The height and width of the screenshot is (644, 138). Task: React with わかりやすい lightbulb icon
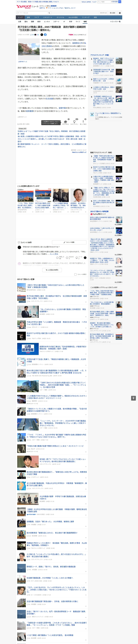(x=74, y=122)
